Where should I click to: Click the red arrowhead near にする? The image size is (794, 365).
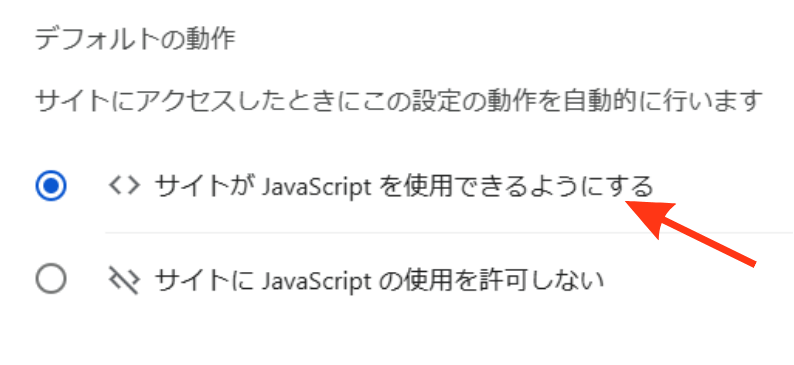point(650,218)
